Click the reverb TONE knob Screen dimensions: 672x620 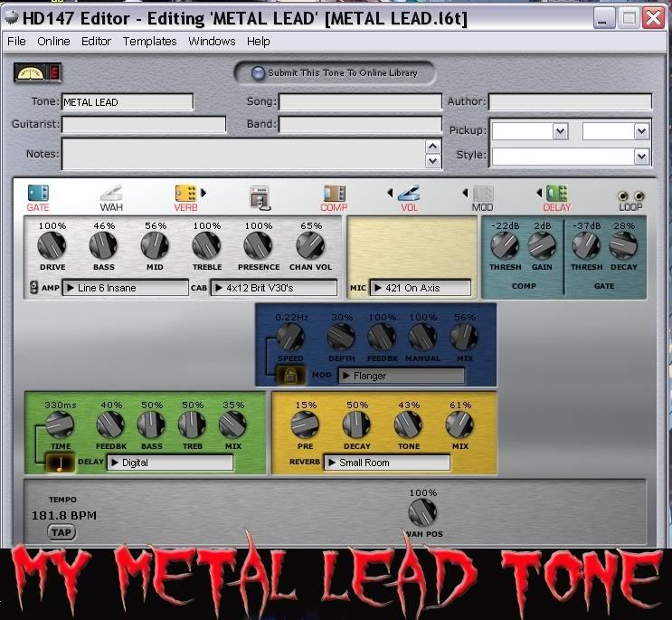click(408, 424)
